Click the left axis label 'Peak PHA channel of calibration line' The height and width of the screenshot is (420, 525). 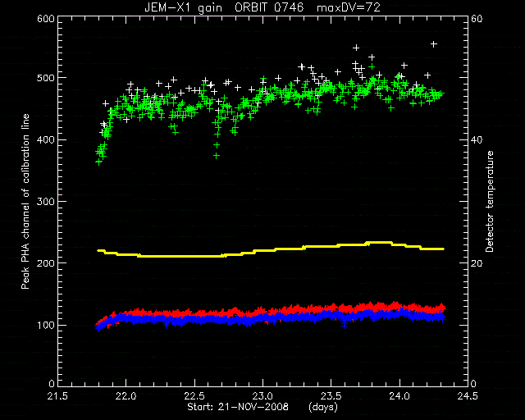[25, 202]
